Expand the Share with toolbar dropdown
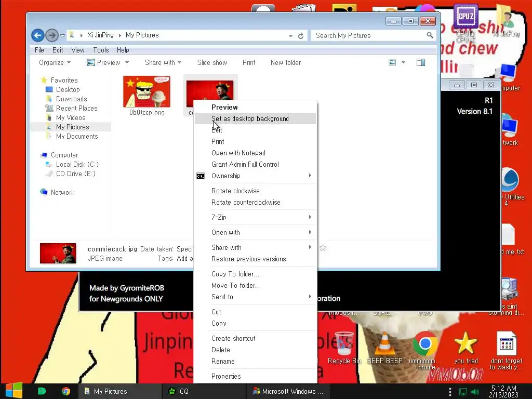The height and width of the screenshot is (399, 532). tap(163, 62)
